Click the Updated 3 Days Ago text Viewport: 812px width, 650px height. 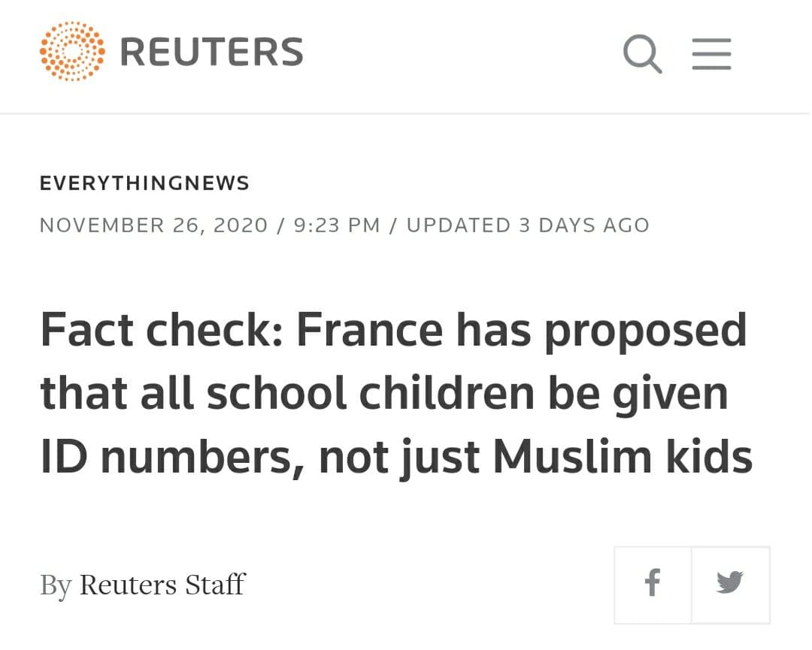(528, 225)
